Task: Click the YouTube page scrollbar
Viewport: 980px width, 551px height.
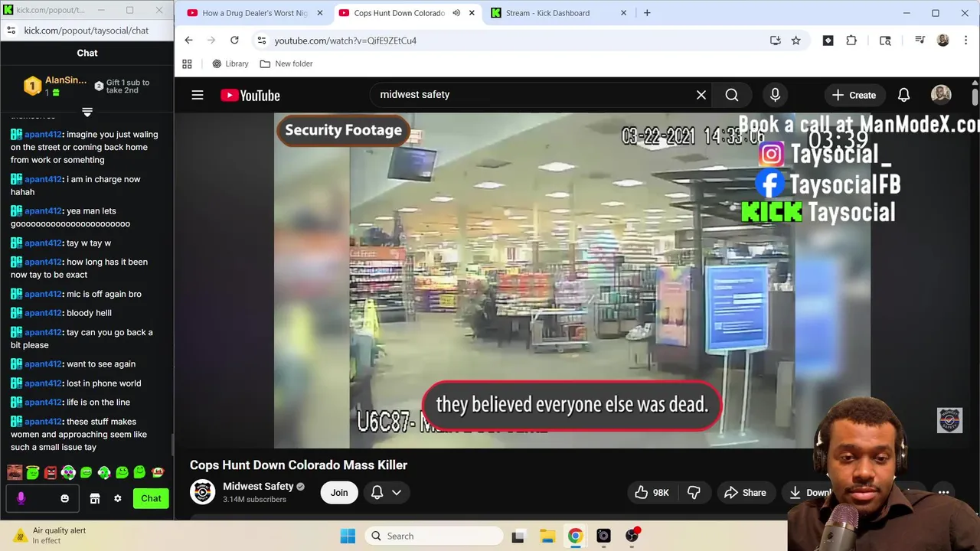Action: pyautogui.click(x=975, y=97)
